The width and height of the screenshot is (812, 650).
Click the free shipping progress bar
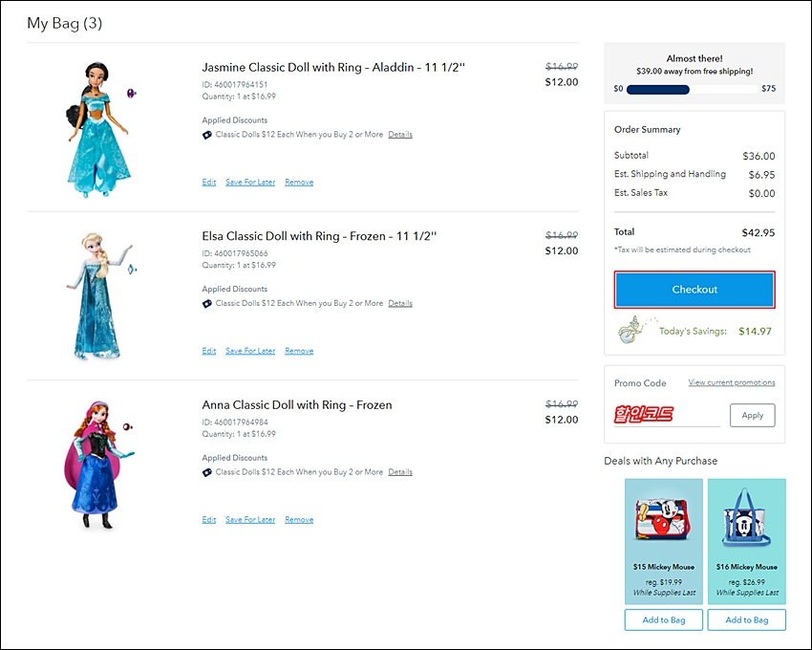693,89
